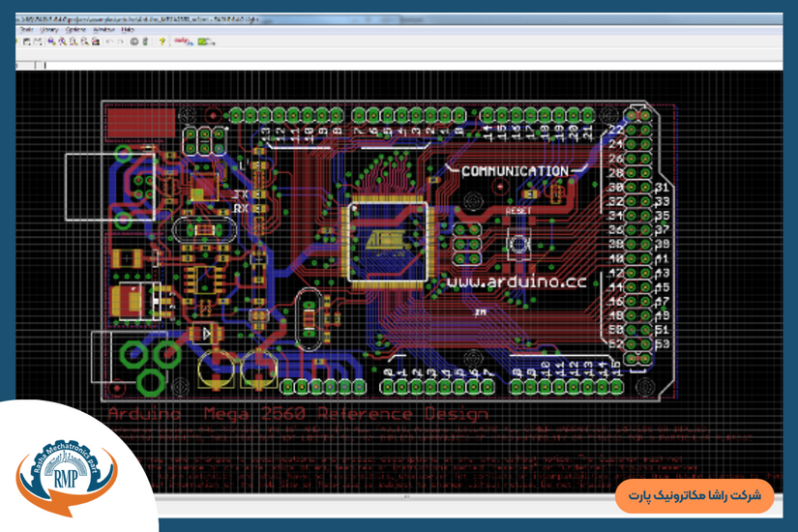Screen dimensions: 798x532
Task: Open the Options menu
Action: (75, 30)
